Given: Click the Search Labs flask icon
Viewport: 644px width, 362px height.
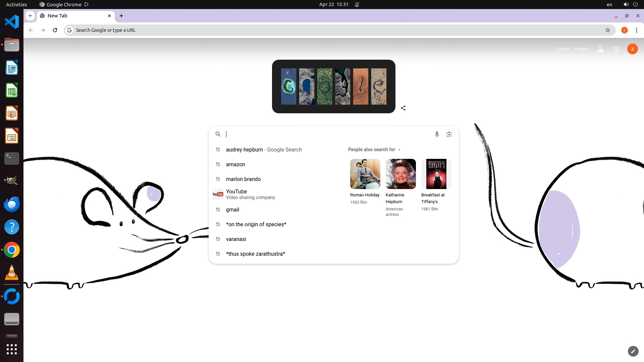Looking at the screenshot, I should click(600, 49).
